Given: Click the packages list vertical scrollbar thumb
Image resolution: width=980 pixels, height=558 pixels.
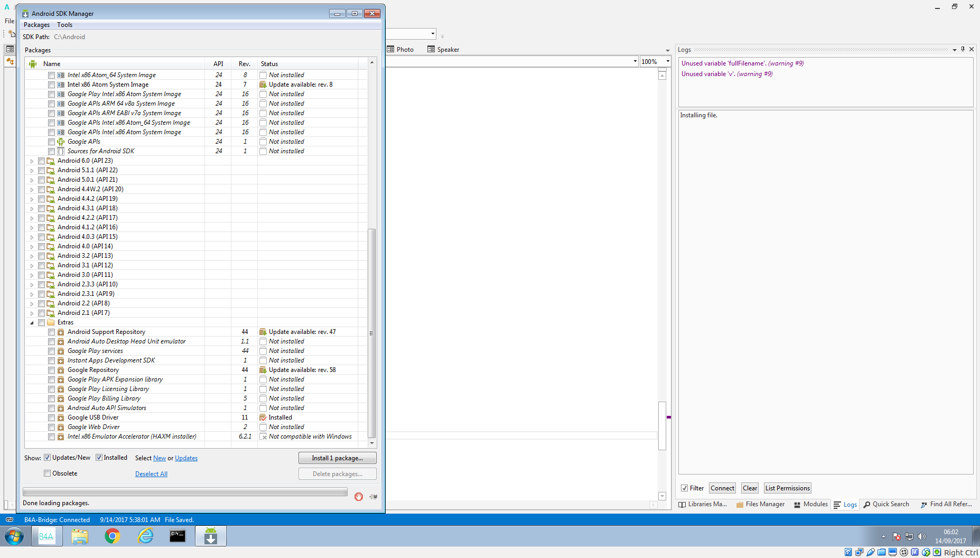Looking at the screenshot, I should pyautogui.click(x=371, y=333).
